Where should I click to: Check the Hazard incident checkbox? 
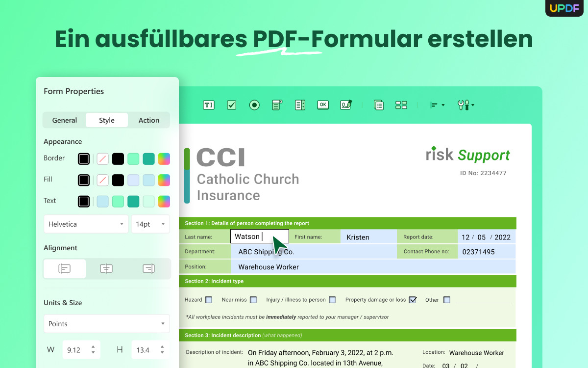209,299
